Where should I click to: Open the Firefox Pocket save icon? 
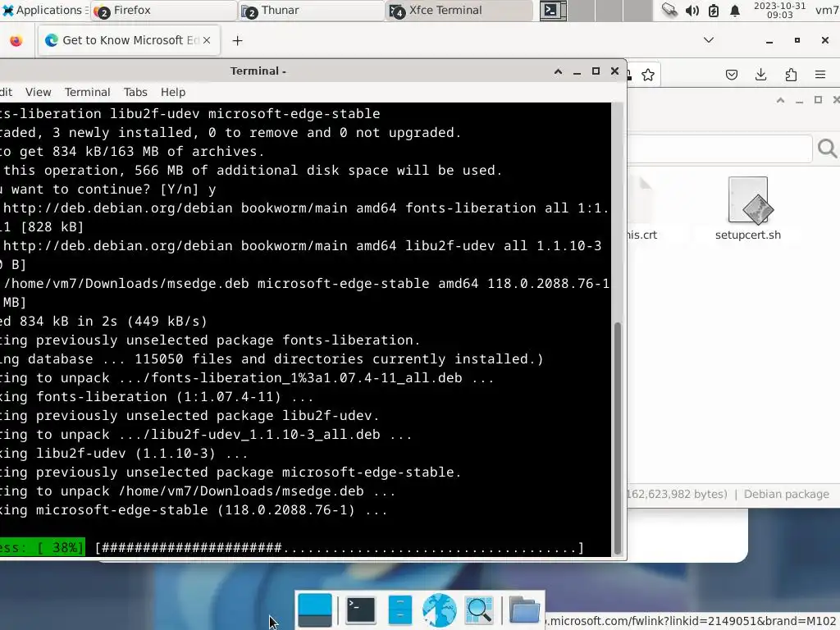pyautogui.click(x=731, y=75)
